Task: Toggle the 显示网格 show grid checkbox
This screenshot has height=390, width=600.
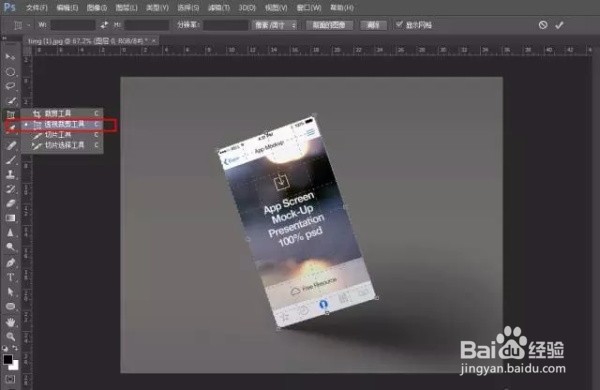Action: click(399, 24)
